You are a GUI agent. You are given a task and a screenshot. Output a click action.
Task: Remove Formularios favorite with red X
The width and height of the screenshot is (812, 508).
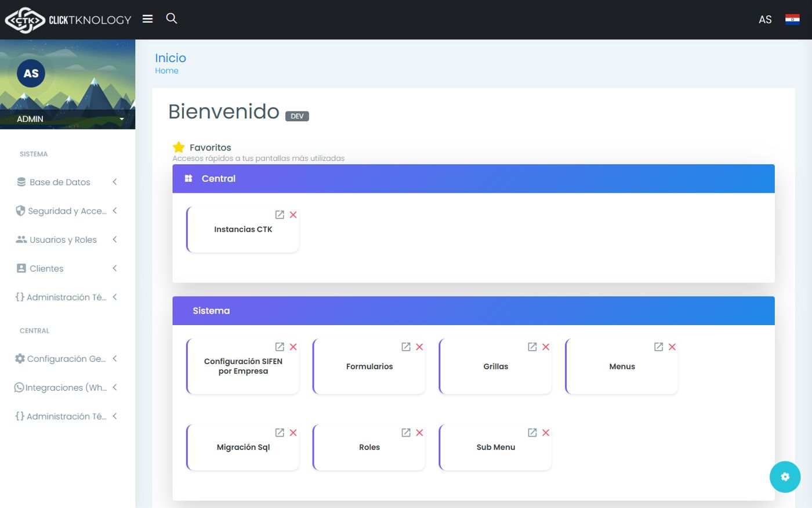419,347
